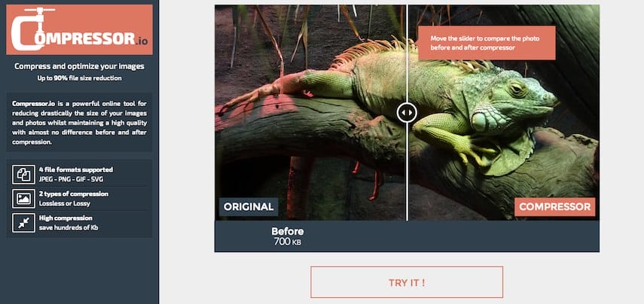This screenshot has height=304, width=644.
Task: Click the COMPRESSOR label on photo
Action: click(555, 207)
